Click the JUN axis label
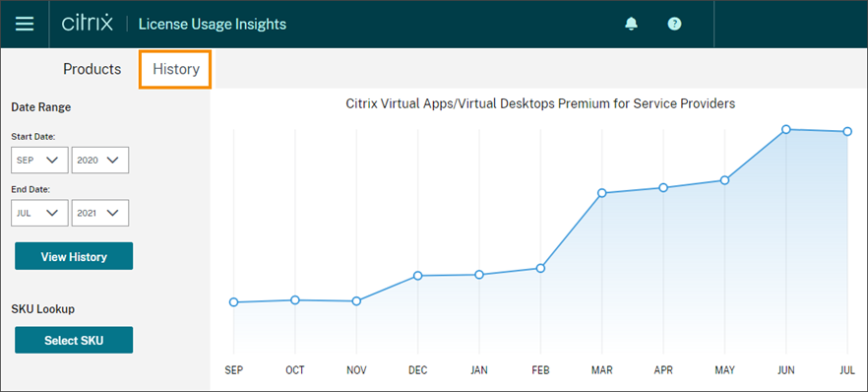The image size is (868, 392). 785,370
